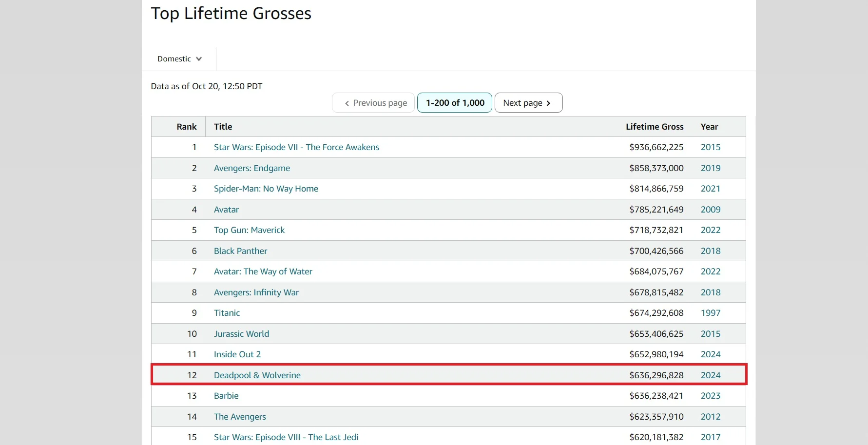
Task: Open Star Wars: Episode VIII - The Last Jedi
Action: pos(286,437)
